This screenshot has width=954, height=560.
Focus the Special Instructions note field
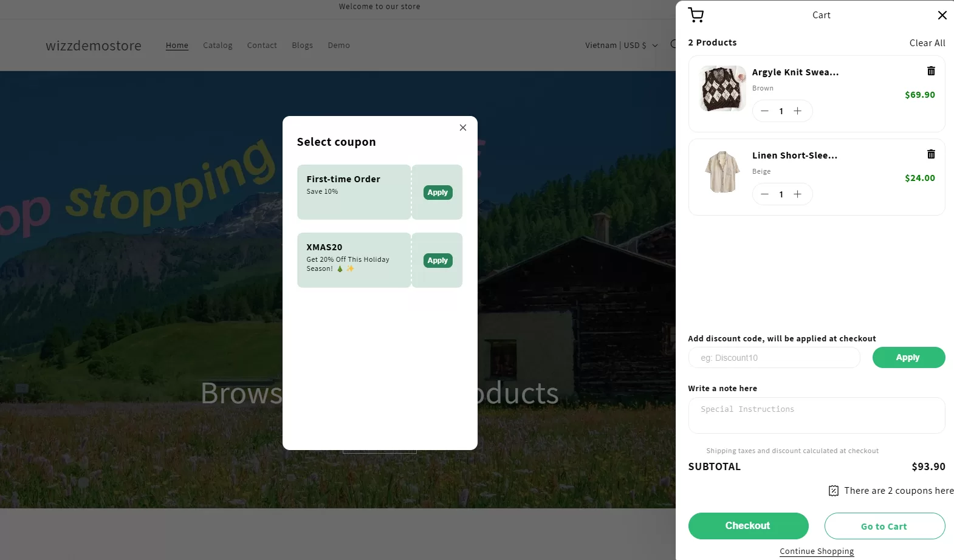tap(817, 415)
